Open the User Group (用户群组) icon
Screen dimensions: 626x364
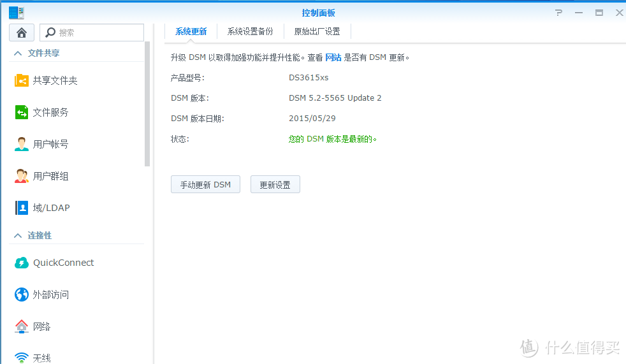(x=22, y=176)
